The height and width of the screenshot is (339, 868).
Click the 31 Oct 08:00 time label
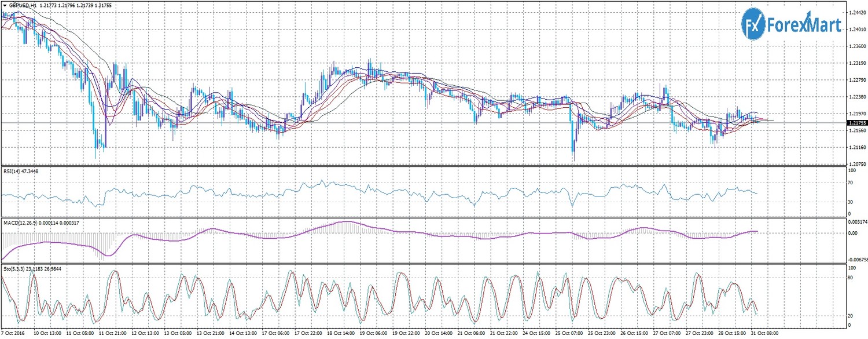765,334
